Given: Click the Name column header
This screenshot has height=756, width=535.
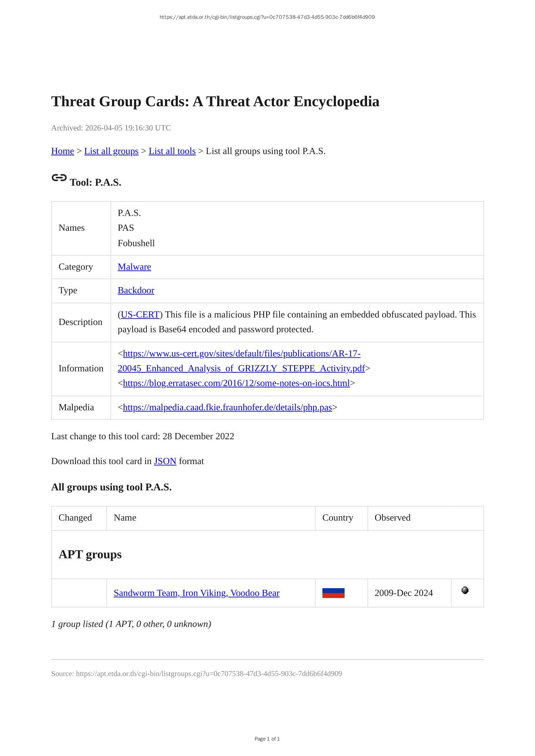Looking at the screenshot, I should (125, 518).
